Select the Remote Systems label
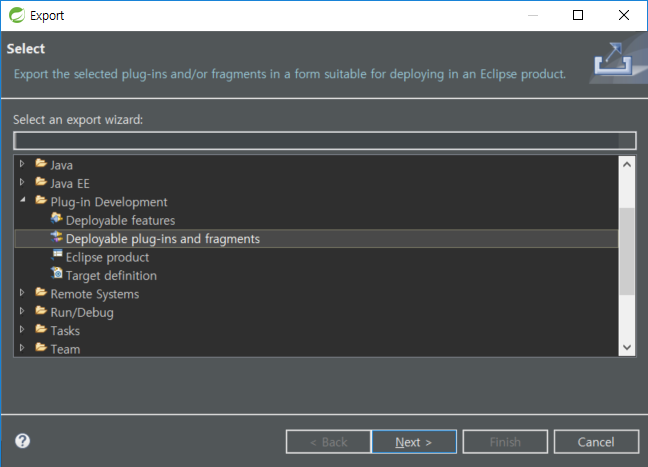648x467 pixels. pyautogui.click(x=95, y=294)
